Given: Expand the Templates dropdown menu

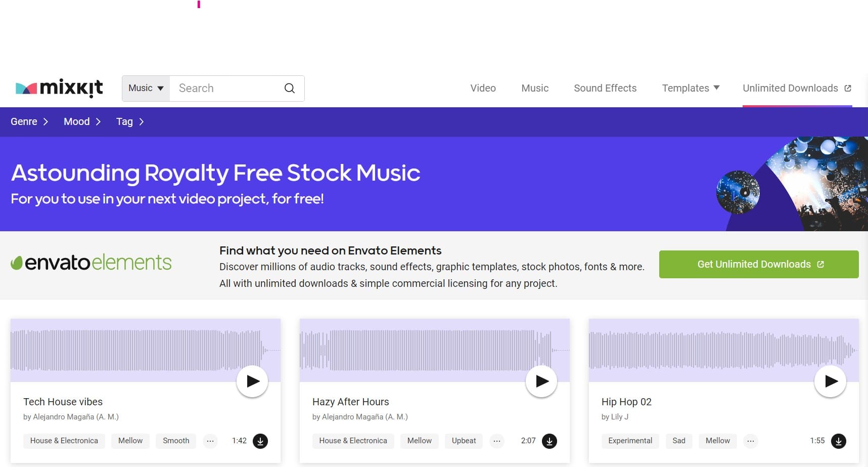Looking at the screenshot, I should pos(691,88).
